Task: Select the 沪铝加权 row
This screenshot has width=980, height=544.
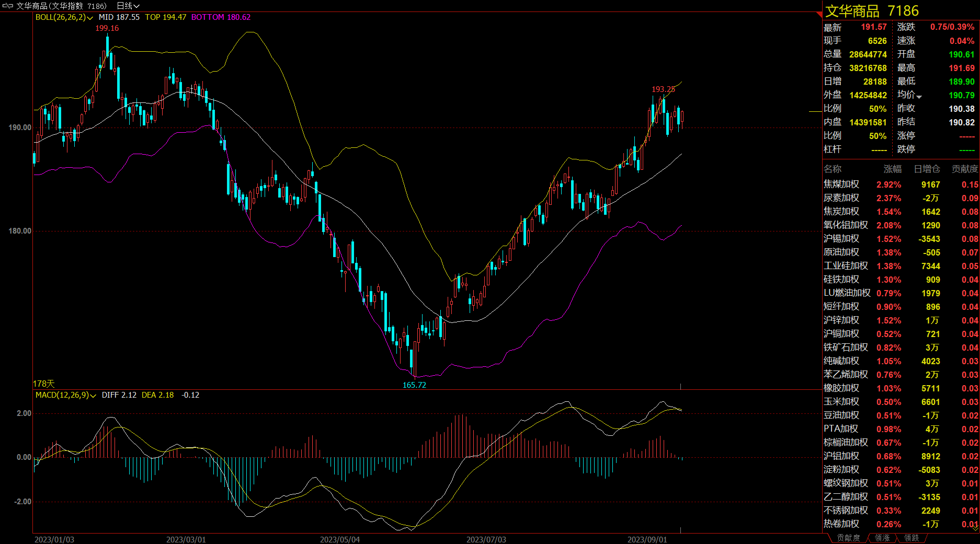Action: tap(901, 456)
